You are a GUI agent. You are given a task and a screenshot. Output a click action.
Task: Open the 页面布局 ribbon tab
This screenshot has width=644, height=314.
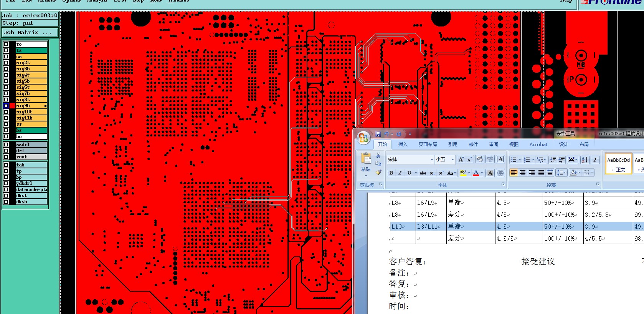coord(428,145)
